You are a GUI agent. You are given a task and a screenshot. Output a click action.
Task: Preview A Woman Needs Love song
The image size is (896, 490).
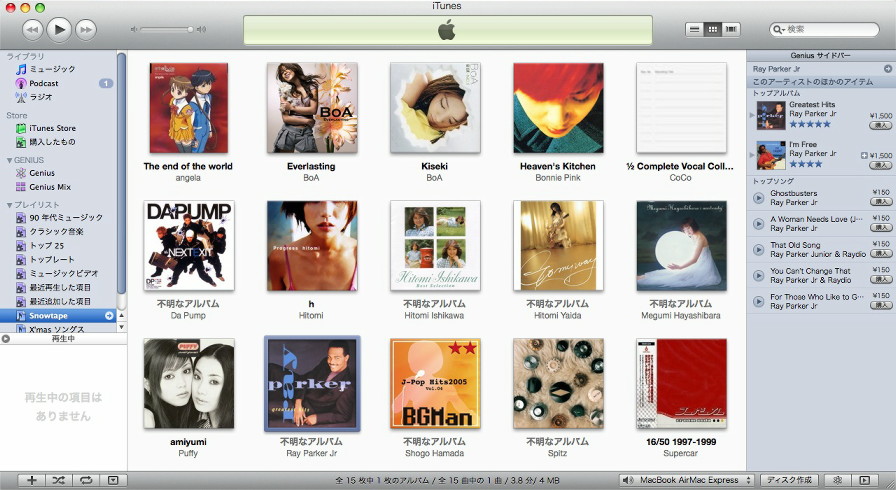(x=758, y=224)
